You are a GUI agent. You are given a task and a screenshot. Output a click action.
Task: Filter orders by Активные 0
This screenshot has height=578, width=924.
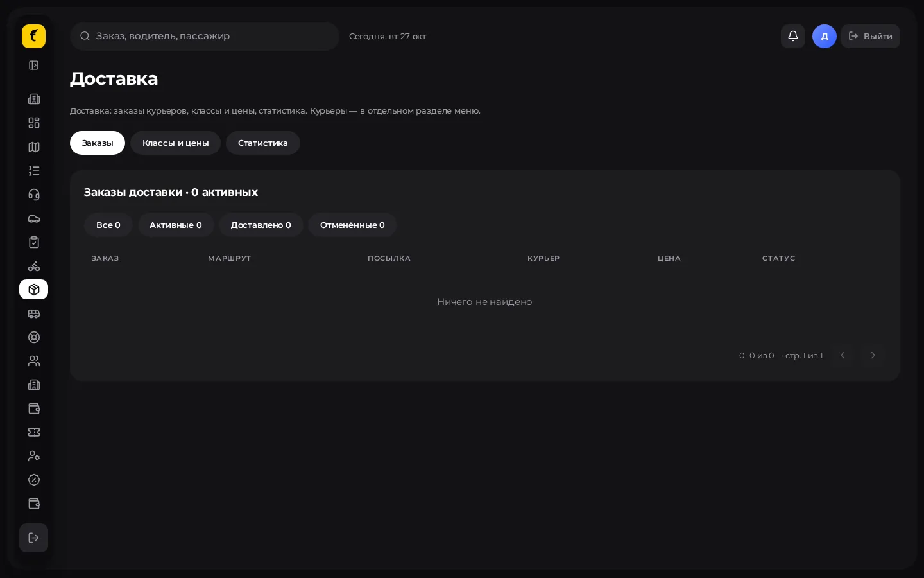tap(176, 225)
